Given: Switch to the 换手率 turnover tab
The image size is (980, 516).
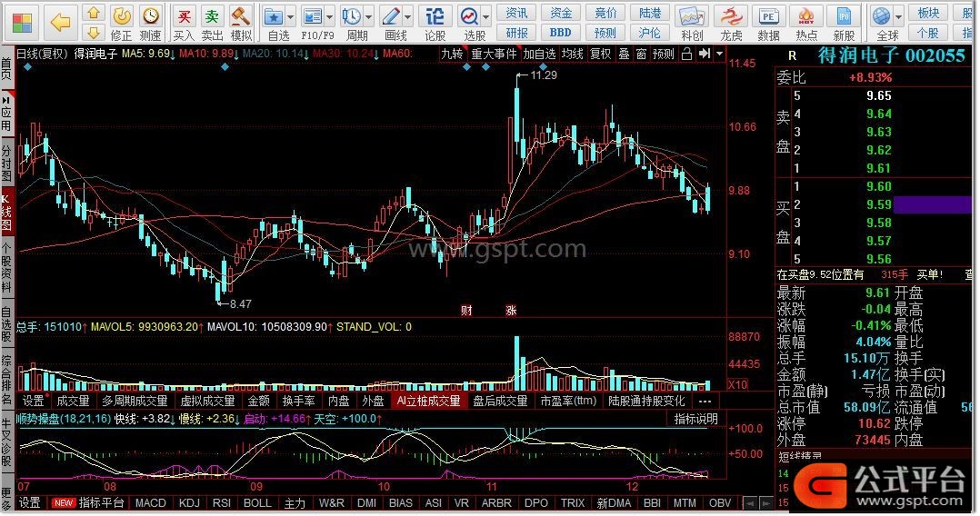Looking at the screenshot, I should pos(298,401).
